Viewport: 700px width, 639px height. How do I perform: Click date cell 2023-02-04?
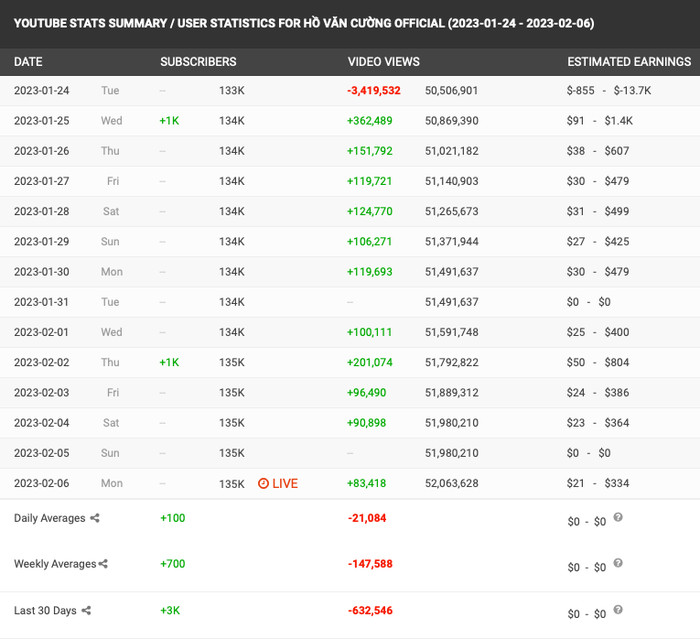pos(42,423)
